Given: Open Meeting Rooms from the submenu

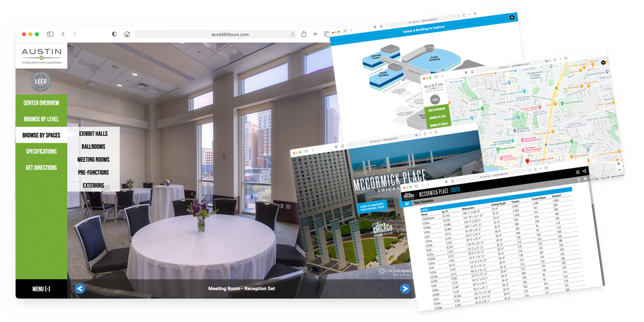Looking at the screenshot, I should pyautogui.click(x=93, y=159).
